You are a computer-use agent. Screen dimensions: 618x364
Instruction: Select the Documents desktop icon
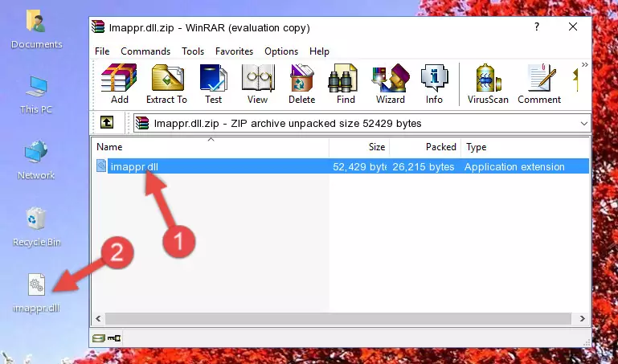pyautogui.click(x=36, y=30)
